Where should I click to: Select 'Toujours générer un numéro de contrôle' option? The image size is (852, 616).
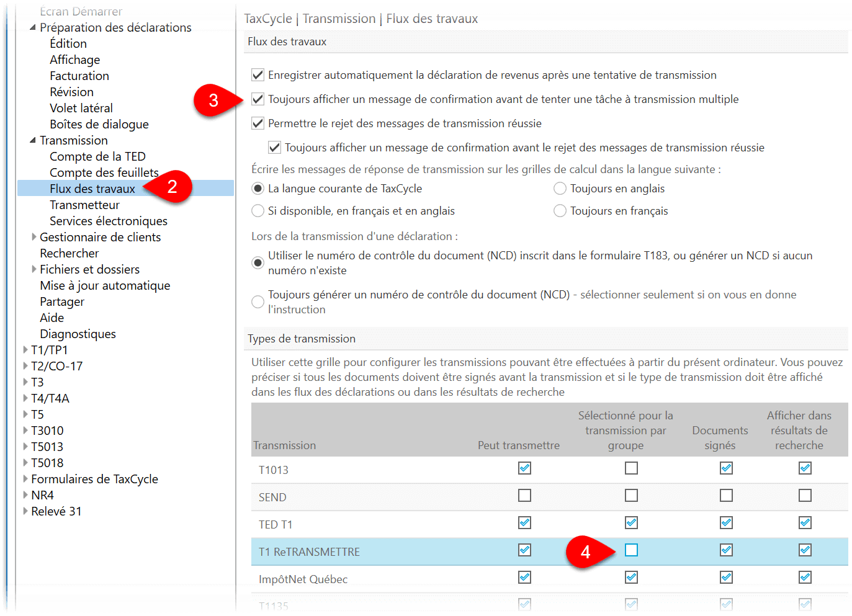pyautogui.click(x=258, y=302)
